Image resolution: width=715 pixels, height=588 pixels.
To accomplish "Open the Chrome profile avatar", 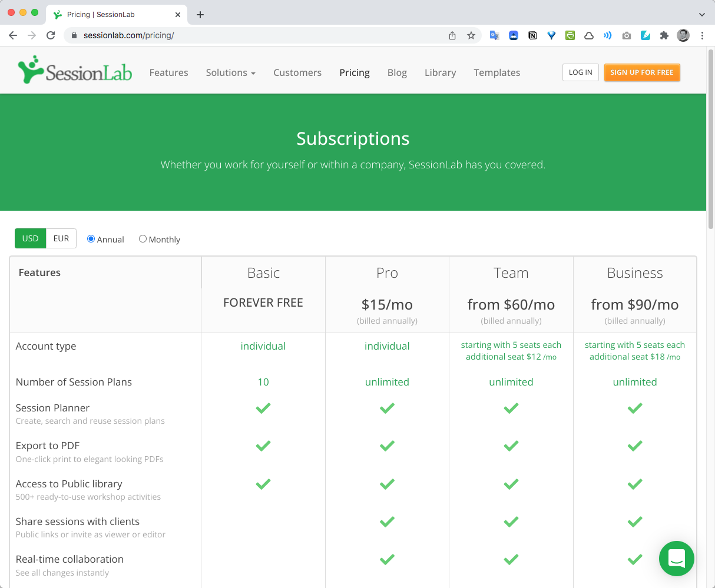I will (x=683, y=35).
